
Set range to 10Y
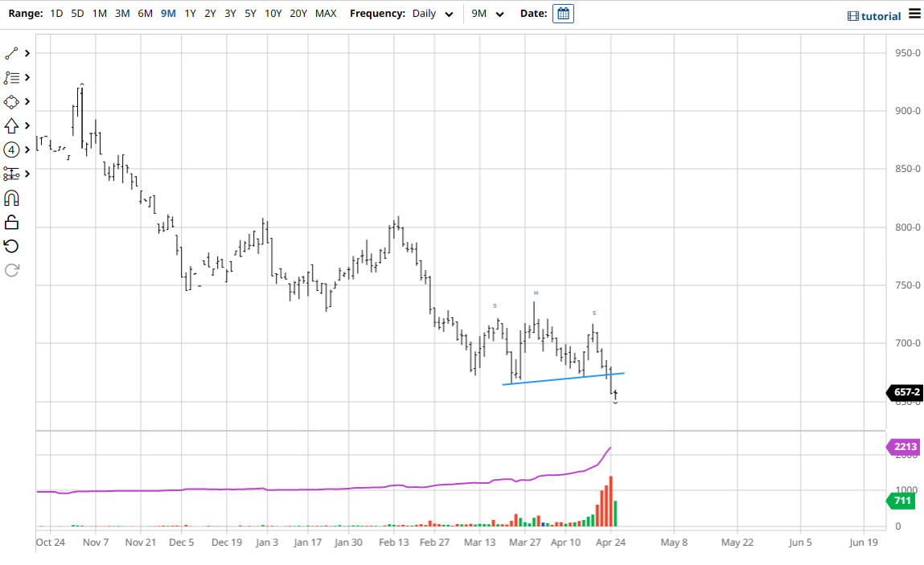click(x=273, y=14)
